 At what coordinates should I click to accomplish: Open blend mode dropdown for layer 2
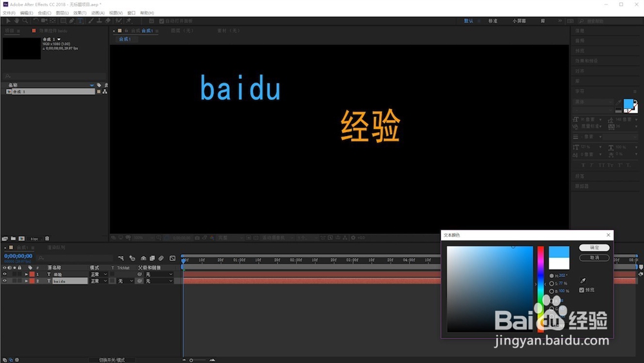click(99, 280)
